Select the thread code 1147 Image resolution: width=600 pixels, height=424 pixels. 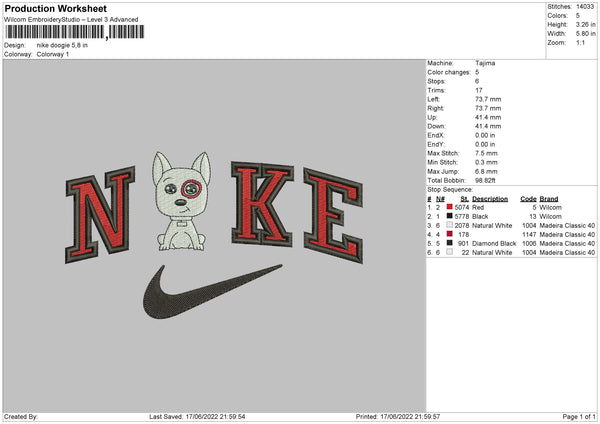tap(529, 235)
